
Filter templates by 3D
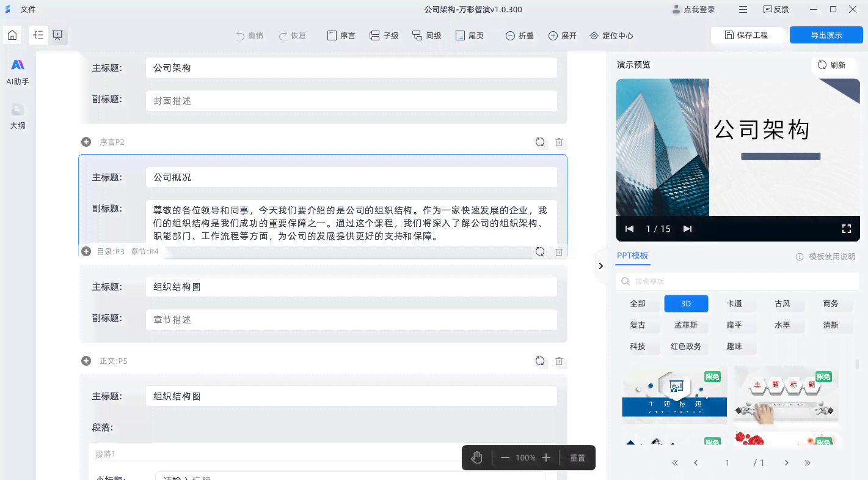coord(686,304)
